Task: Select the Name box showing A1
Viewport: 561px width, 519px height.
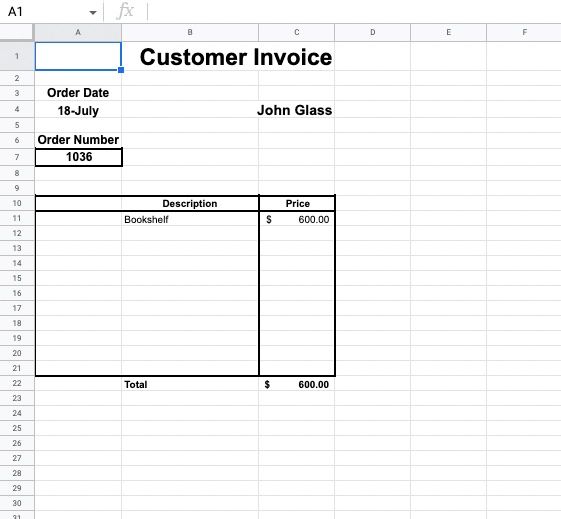Action: pos(52,11)
